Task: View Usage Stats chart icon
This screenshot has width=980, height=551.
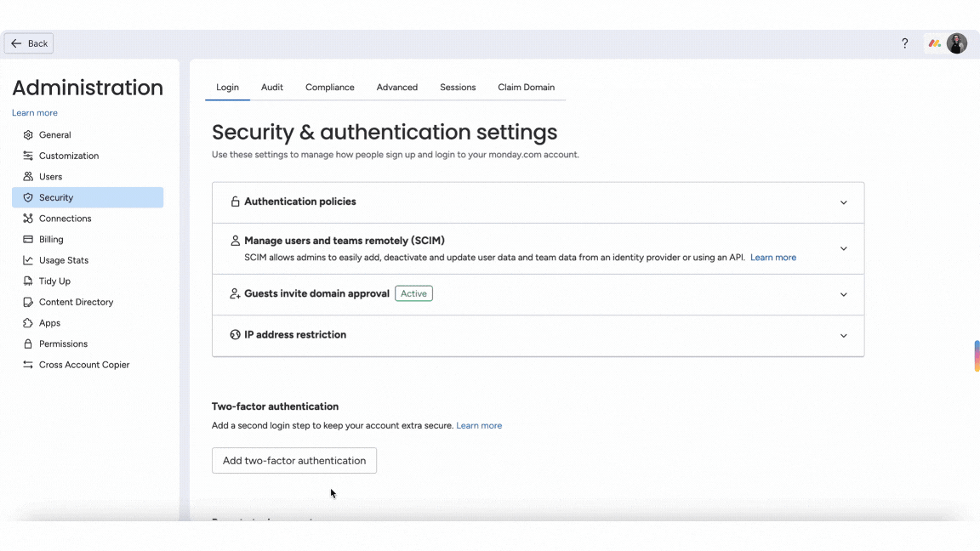Action: click(x=28, y=260)
